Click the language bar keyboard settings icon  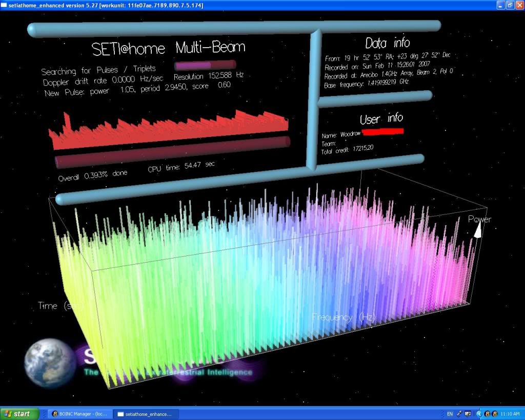coord(468,414)
